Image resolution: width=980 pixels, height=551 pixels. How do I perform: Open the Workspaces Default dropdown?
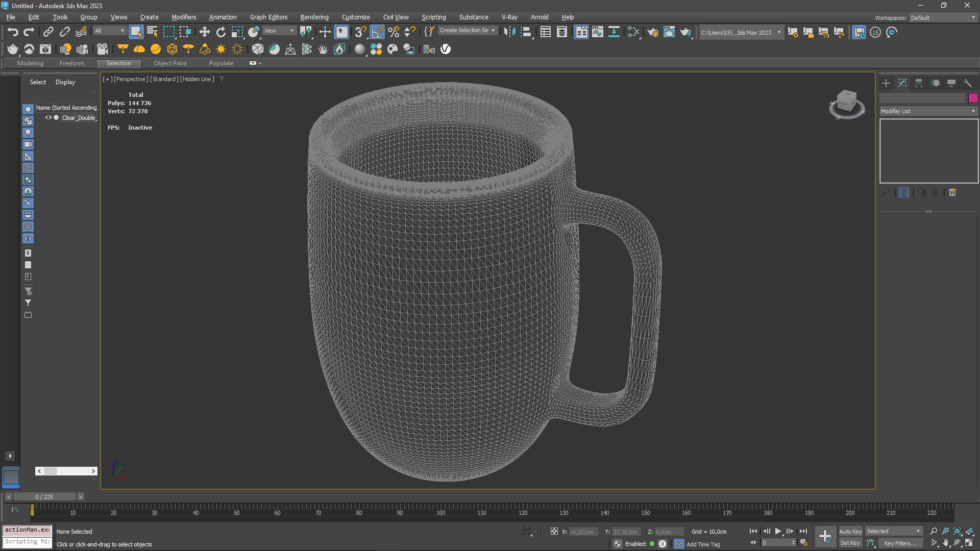[x=943, y=17]
